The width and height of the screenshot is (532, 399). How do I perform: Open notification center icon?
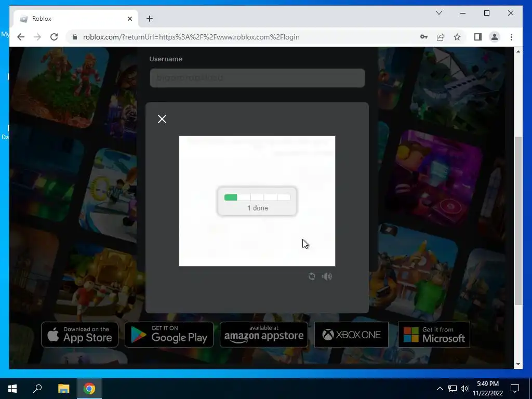click(515, 389)
